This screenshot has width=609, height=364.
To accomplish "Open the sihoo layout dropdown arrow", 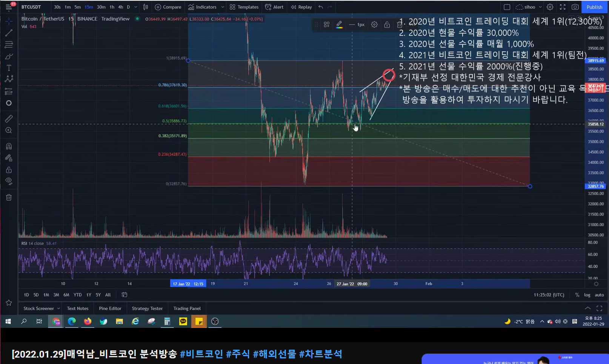I will click(x=540, y=7).
